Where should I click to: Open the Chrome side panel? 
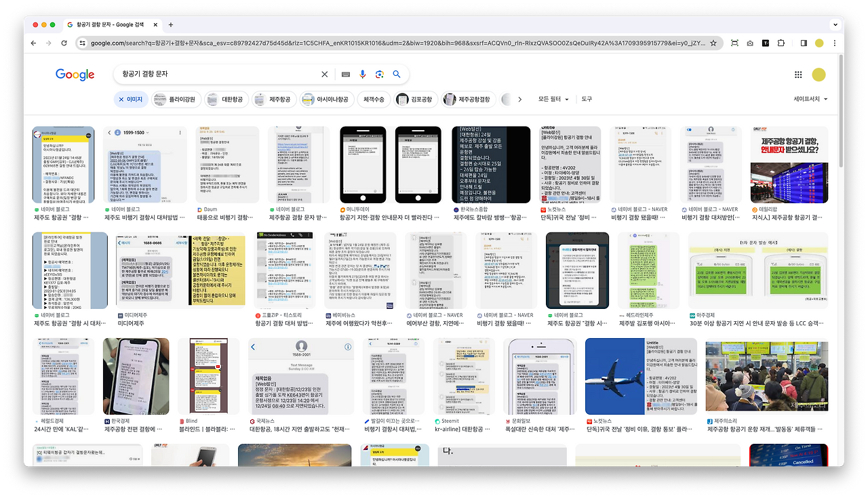(x=804, y=43)
